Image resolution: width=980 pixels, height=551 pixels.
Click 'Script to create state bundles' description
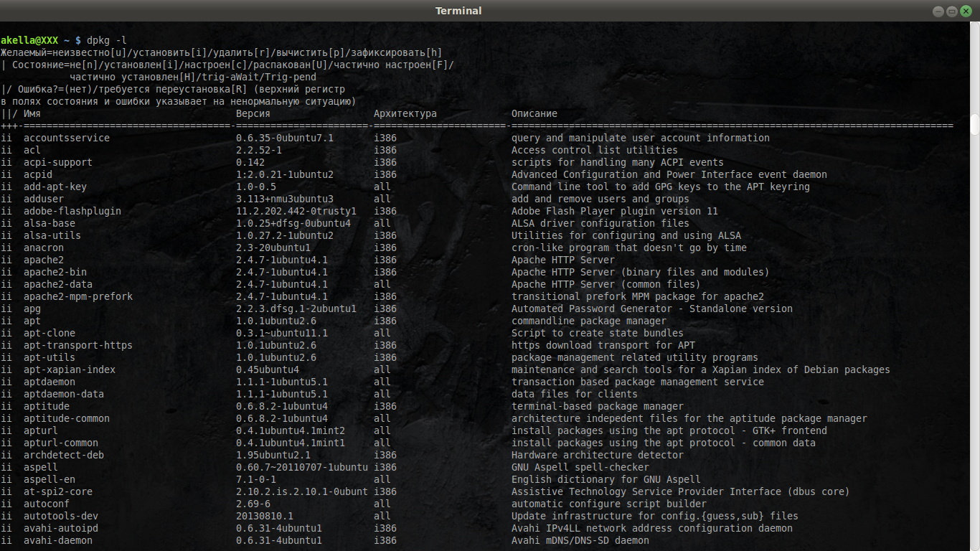coord(598,333)
